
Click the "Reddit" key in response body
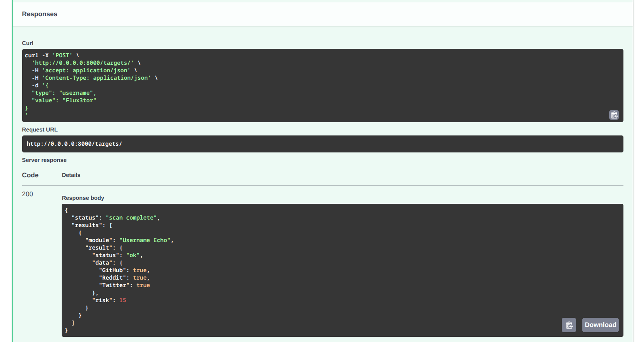coord(112,278)
